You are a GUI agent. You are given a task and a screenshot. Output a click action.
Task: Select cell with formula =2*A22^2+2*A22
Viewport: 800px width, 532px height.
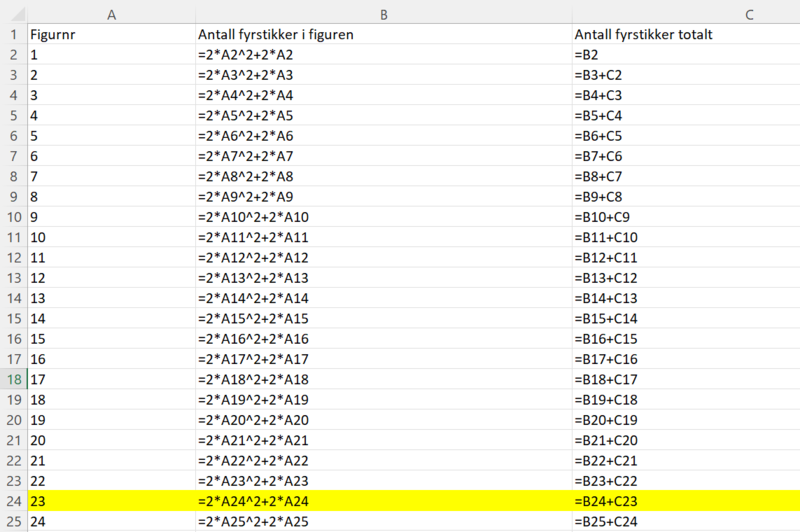(384, 461)
